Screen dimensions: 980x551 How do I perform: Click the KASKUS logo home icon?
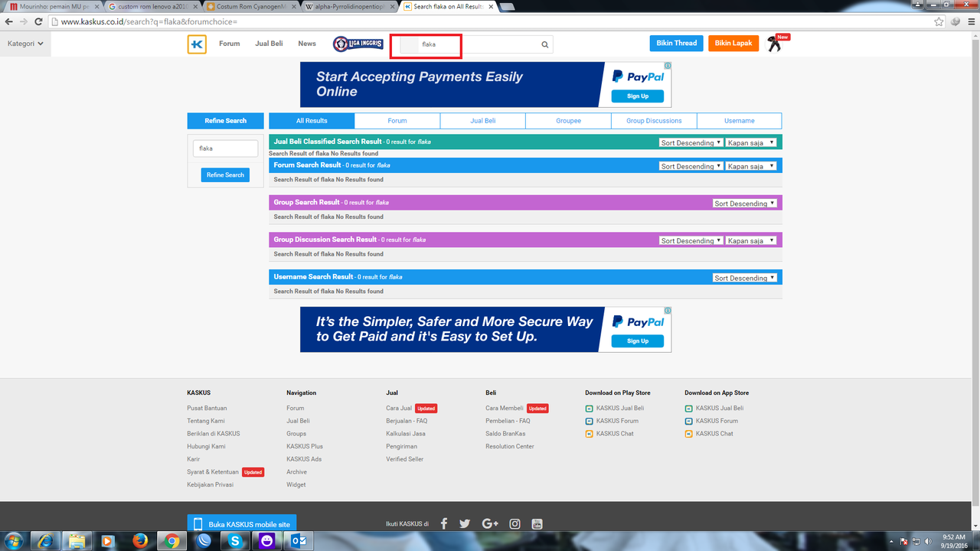click(x=197, y=44)
